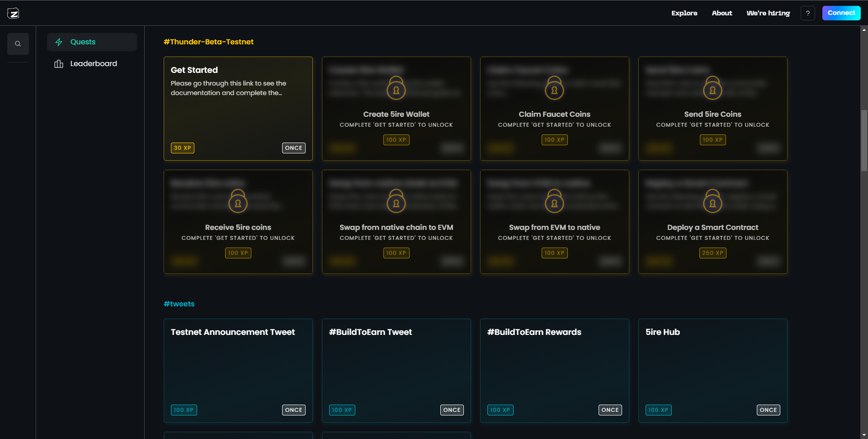Open the #BuildToEarn Rewards quest card
868x439 pixels.
(554, 370)
